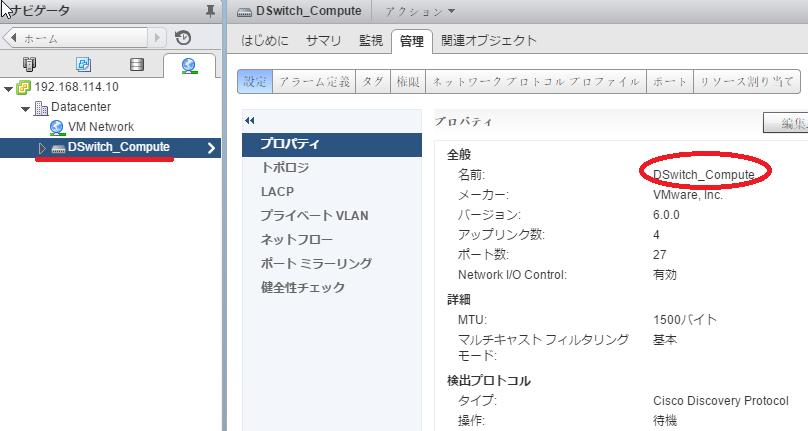Viewport: 808px width, 431px height.
Task: Select DSwitch_Compute in the navigator tree
Action: pos(119,147)
